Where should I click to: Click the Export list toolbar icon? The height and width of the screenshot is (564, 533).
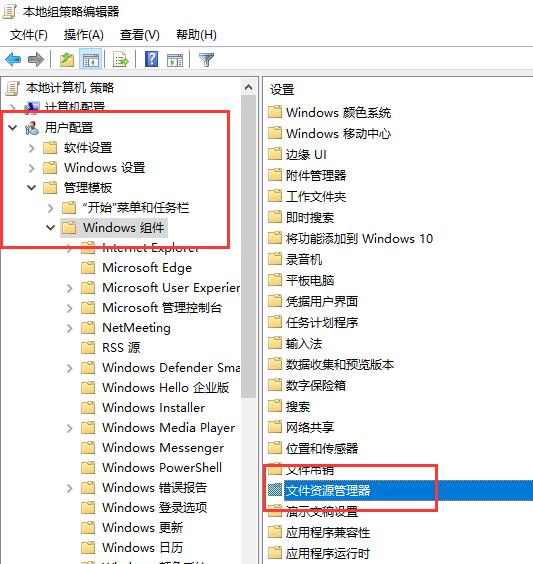pos(120,59)
